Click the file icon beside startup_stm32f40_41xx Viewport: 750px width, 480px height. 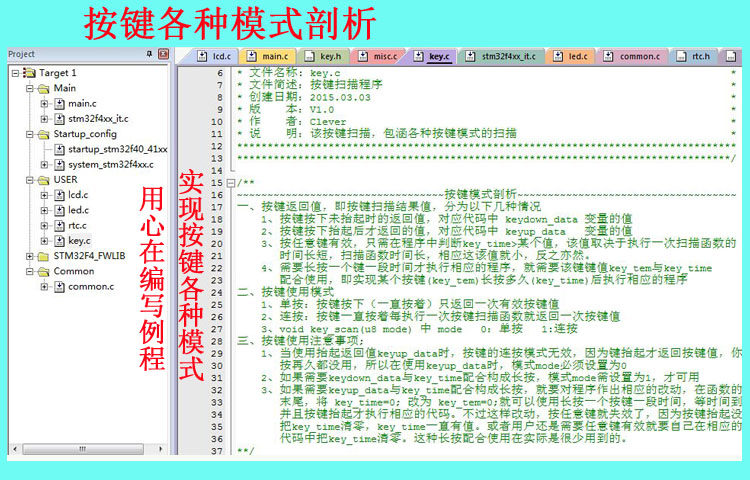59,150
